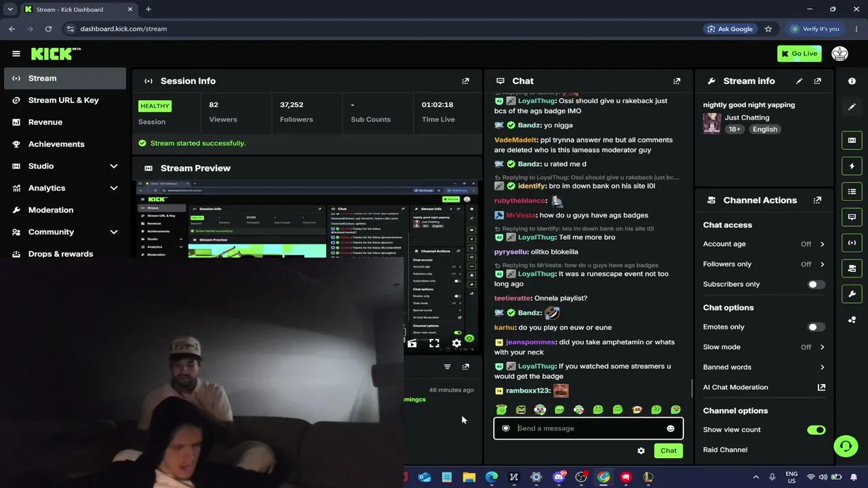This screenshot has height=488, width=868.
Task: Toggle the chat bubble widget in right sidebar
Action: pyautogui.click(x=852, y=217)
